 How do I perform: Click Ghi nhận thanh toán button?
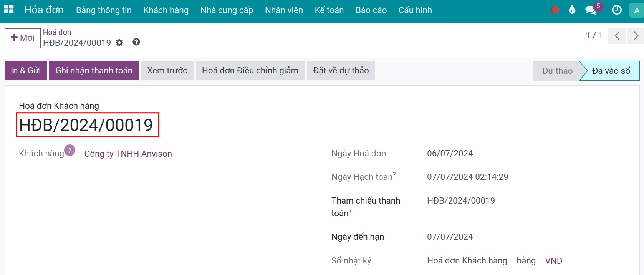(94, 71)
